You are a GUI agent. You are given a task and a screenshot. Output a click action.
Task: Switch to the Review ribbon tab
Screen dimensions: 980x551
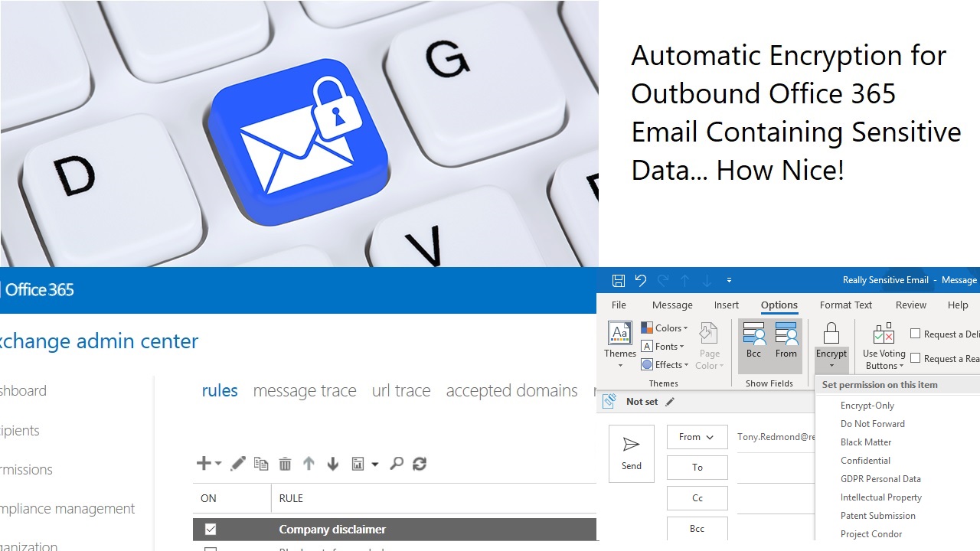911,305
